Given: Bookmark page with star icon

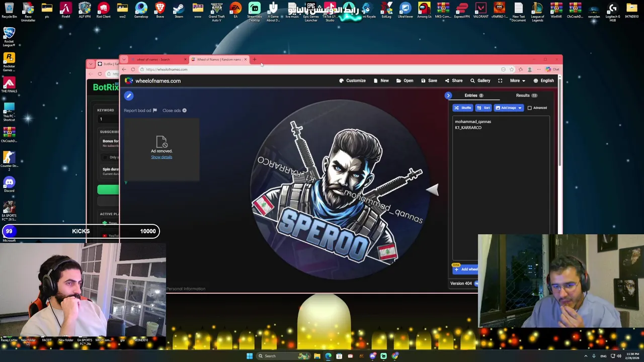Looking at the screenshot, I should coord(512,69).
